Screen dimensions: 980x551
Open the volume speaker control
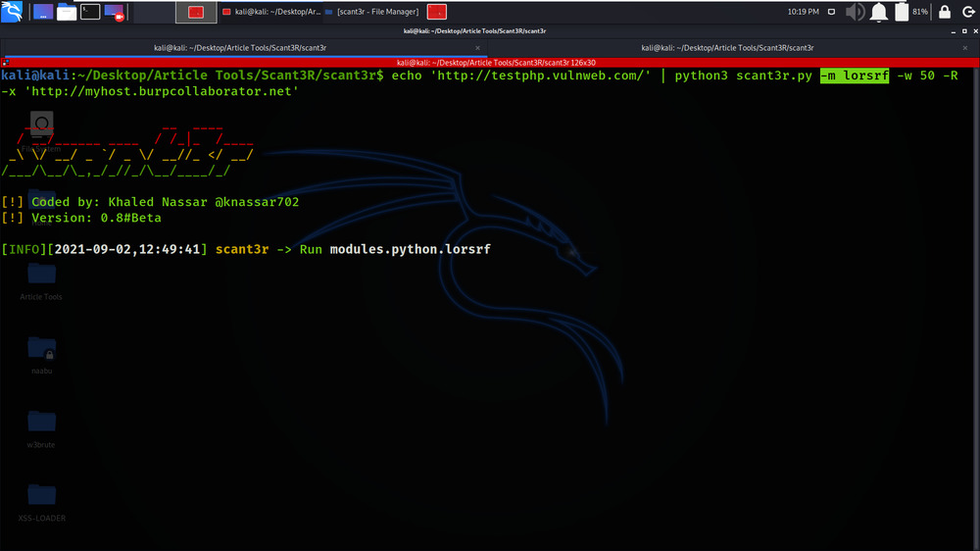(x=855, y=12)
